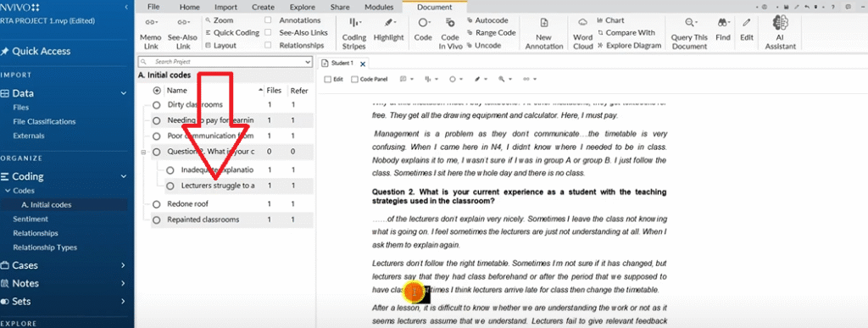
Task: Click the Layout ribbon option
Action: pos(220,46)
